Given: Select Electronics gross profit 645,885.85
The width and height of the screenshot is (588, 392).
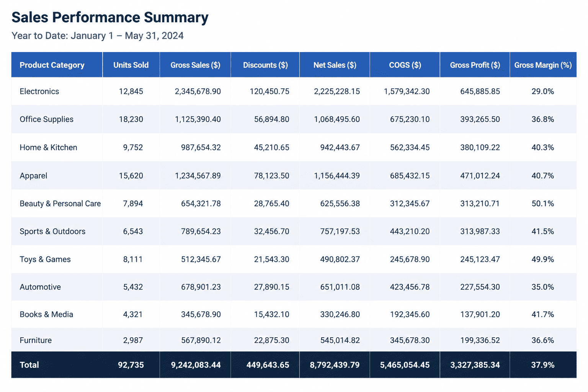Looking at the screenshot, I should pyautogui.click(x=480, y=91).
